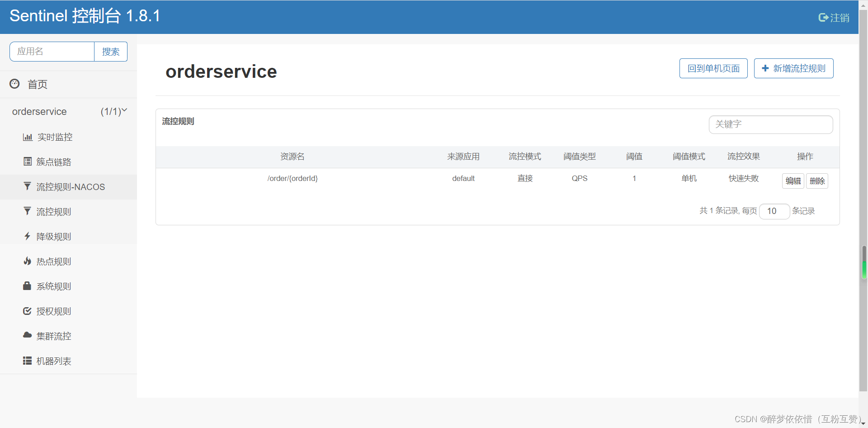
Task: Click the 阈值模式 column header
Action: (x=689, y=157)
